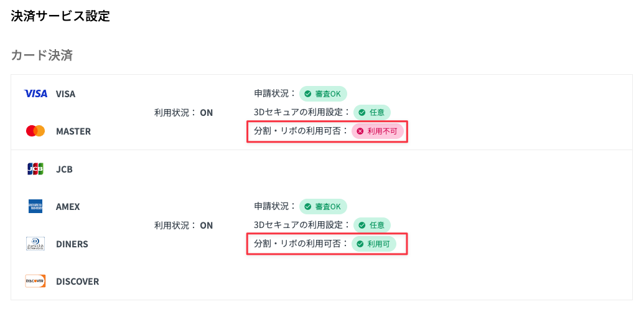Click the red 利用不可 status badge
The width and height of the screenshot is (644, 314).
(378, 131)
